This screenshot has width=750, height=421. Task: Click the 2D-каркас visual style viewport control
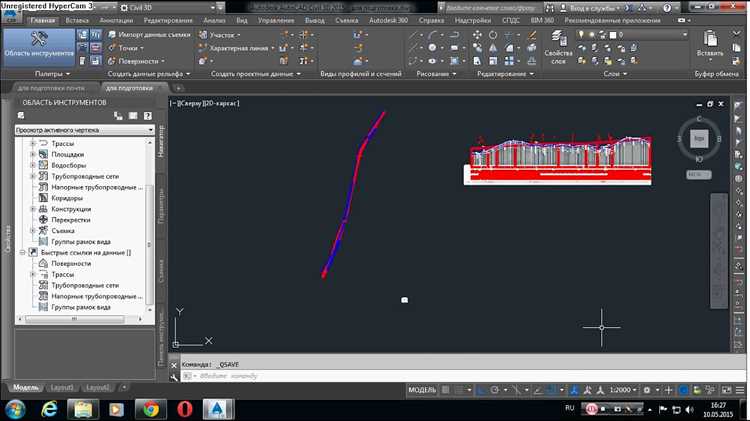click(220, 103)
